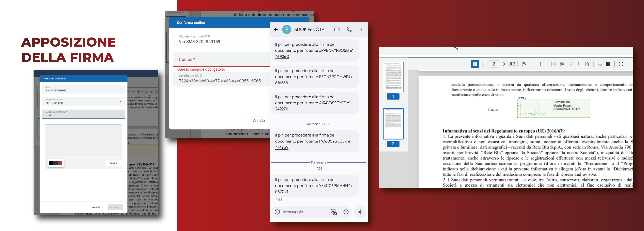The height and width of the screenshot is (231, 644).
Task: Open the emoji picker in the message bar
Action: 277,212
